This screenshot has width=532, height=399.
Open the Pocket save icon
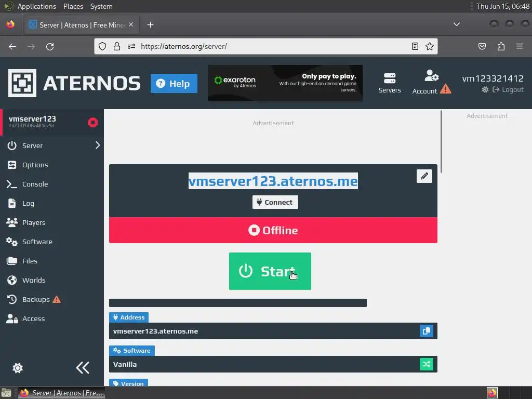(x=482, y=46)
